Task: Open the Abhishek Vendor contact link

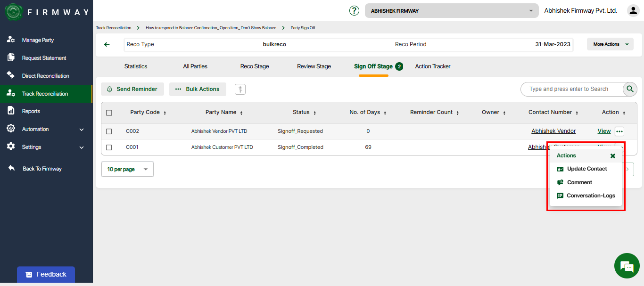Action: (553, 131)
